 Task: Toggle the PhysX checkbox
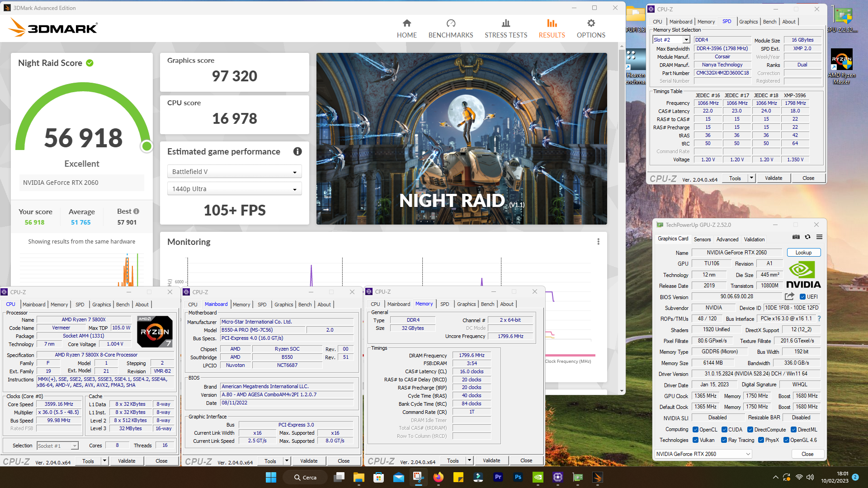(761, 440)
